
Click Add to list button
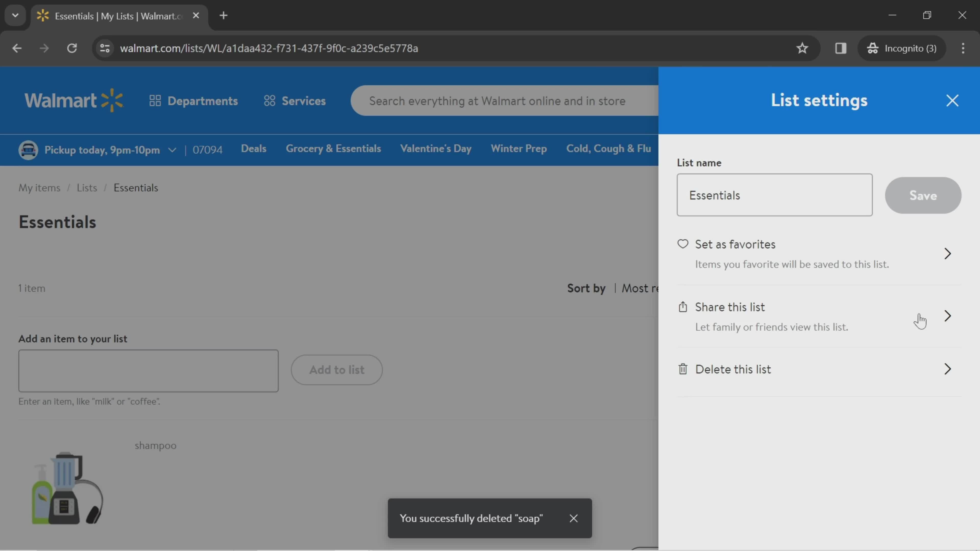tap(337, 369)
